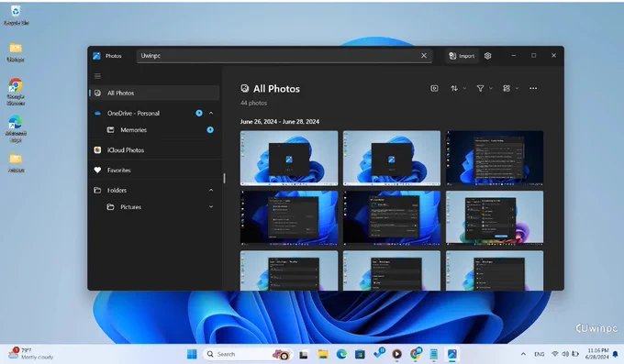Open colorful wallpaper thumbnail in second row
624x364 pixels.
[495, 218]
